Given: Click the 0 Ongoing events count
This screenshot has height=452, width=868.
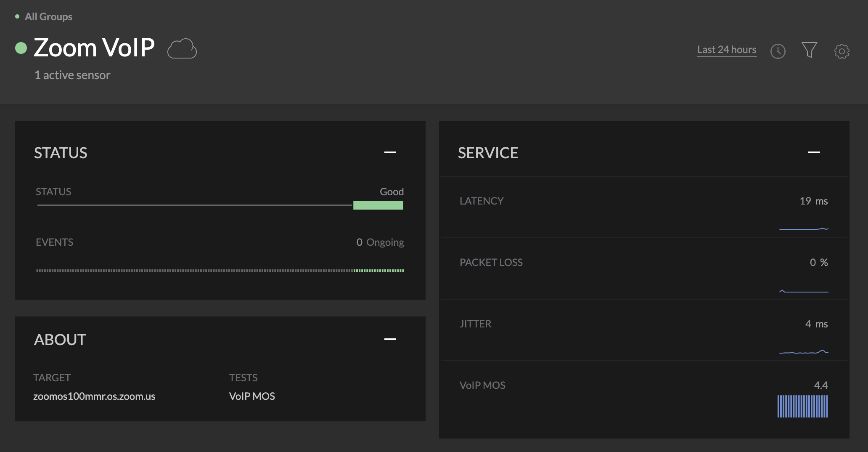Looking at the screenshot, I should click(x=380, y=242).
